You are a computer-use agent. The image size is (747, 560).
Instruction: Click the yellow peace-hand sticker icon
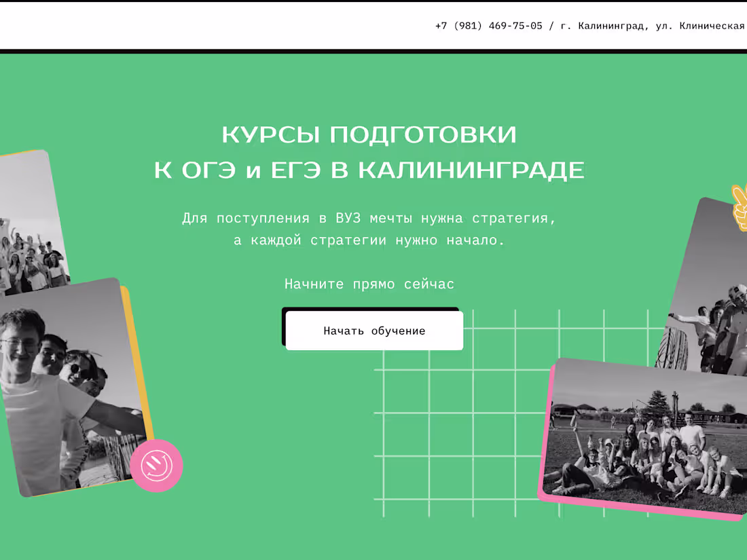point(740,208)
